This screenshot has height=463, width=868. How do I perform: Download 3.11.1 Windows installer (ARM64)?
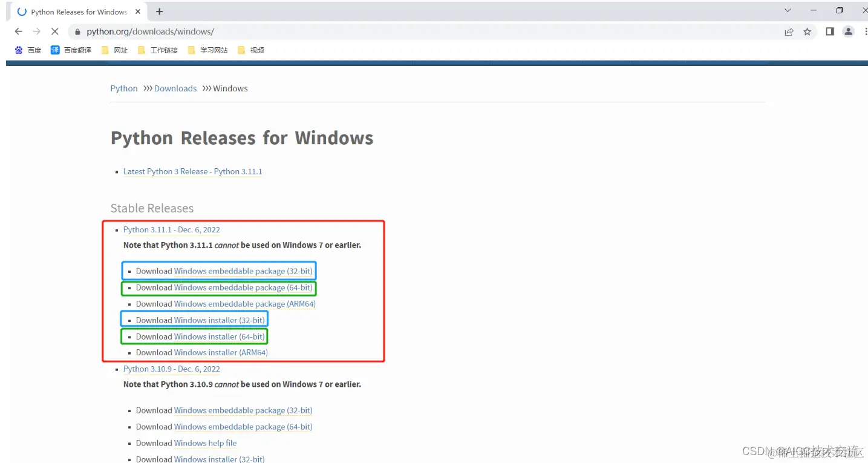click(x=221, y=352)
